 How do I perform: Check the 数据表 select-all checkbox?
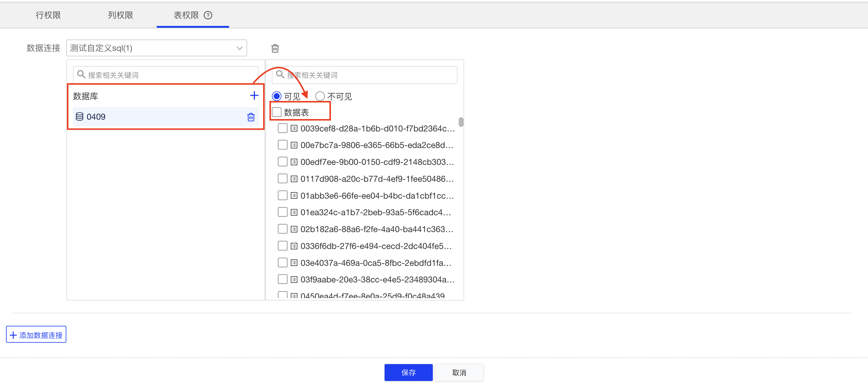tap(277, 112)
